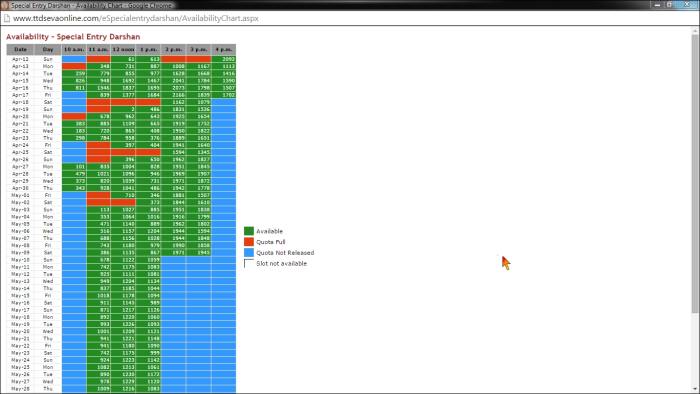The width and height of the screenshot is (700, 394).
Task: Click the scrollbar down arrow
Action: click(x=695, y=390)
